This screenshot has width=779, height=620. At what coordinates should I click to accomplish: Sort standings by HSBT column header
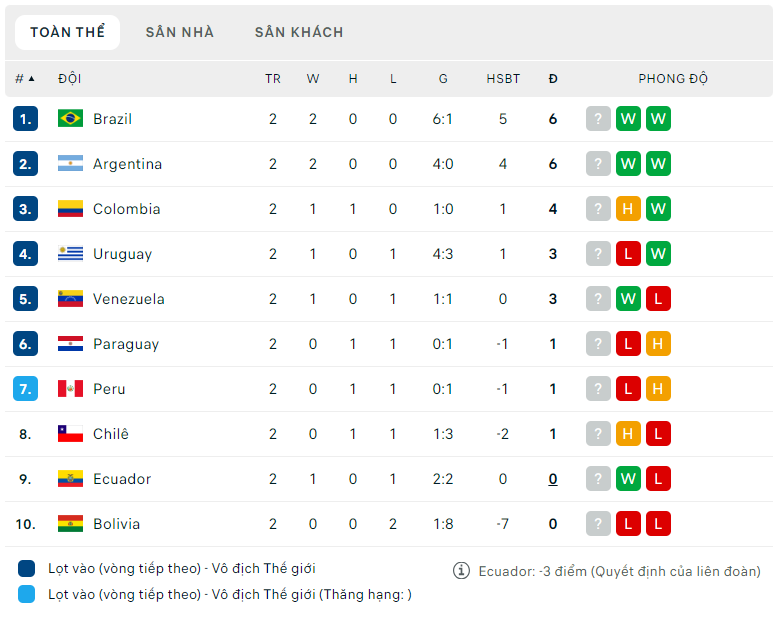point(503,79)
